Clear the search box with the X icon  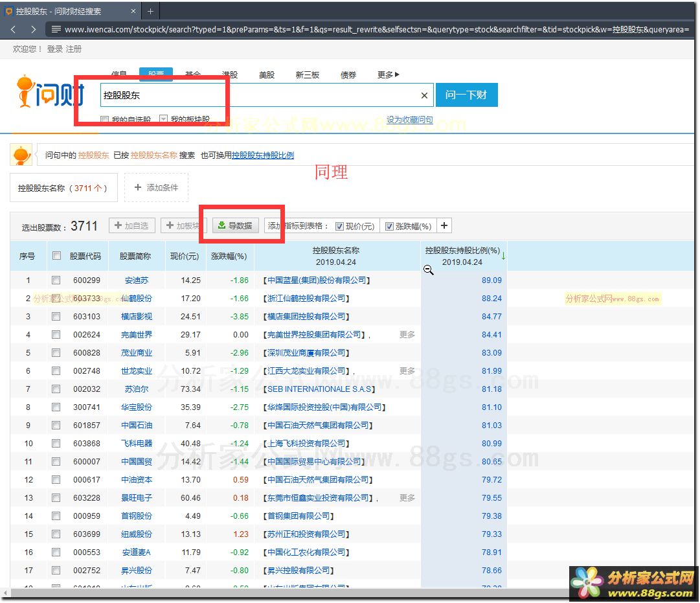(x=424, y=95)
